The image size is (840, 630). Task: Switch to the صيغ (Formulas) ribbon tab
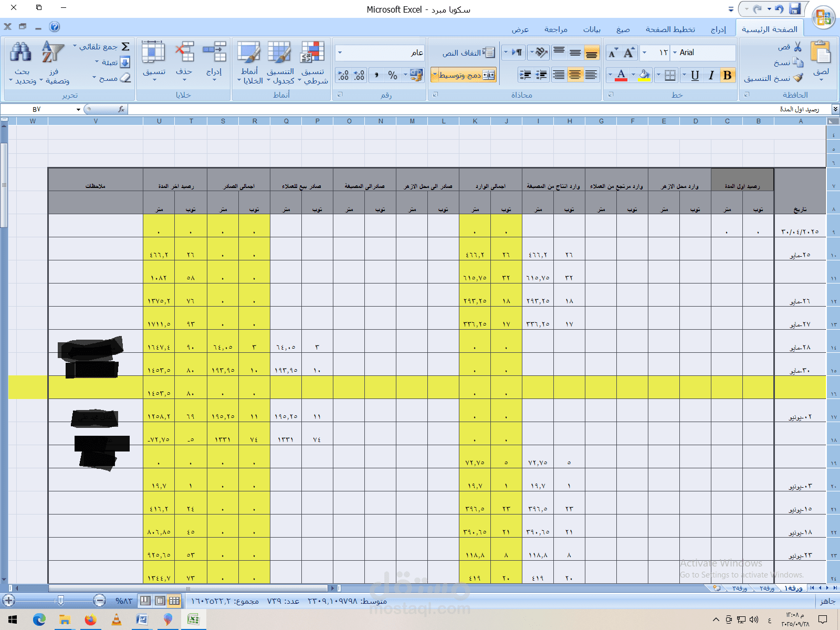(623, 29)
